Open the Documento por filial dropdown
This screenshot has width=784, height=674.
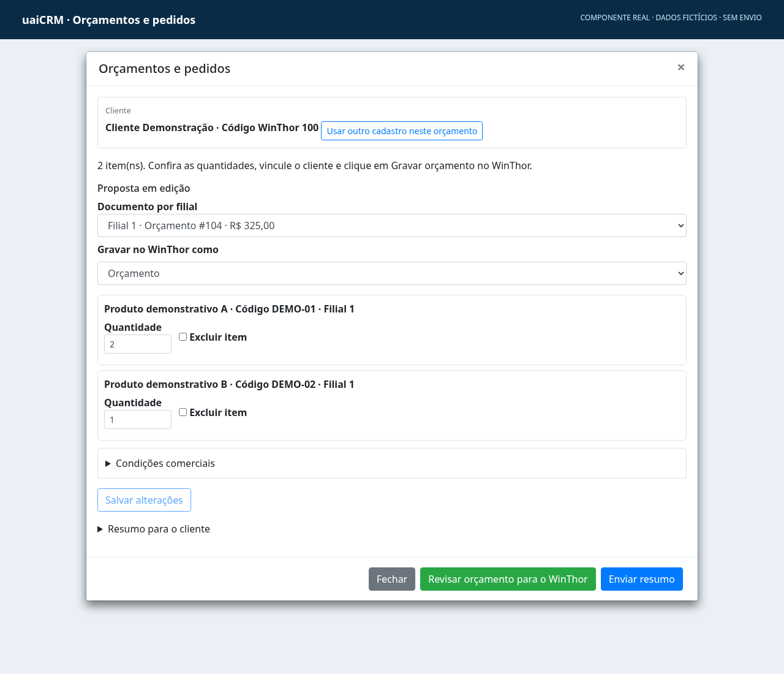[x=392, y=225]
